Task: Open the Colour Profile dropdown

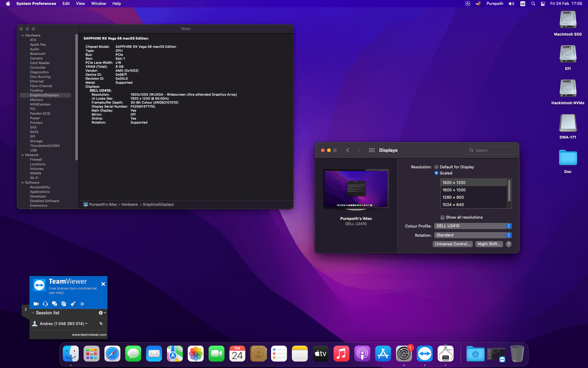Action: [x=473, y=226]
